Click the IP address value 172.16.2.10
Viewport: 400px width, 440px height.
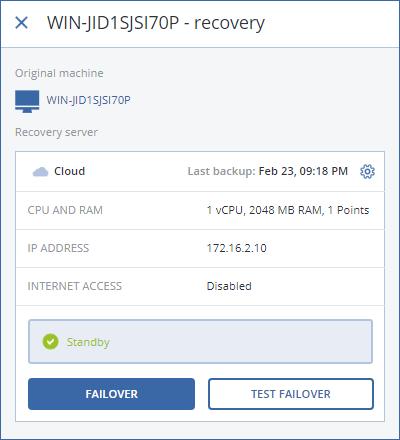[237, 248]
